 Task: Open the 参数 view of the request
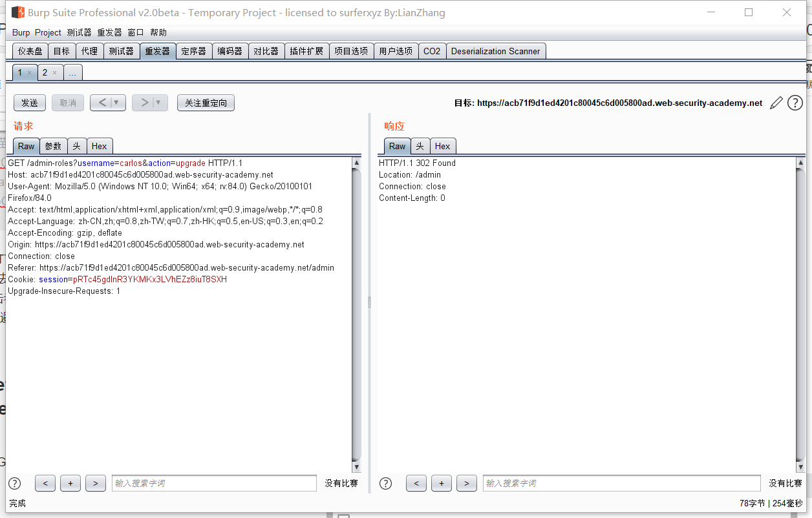click(53, 146)
